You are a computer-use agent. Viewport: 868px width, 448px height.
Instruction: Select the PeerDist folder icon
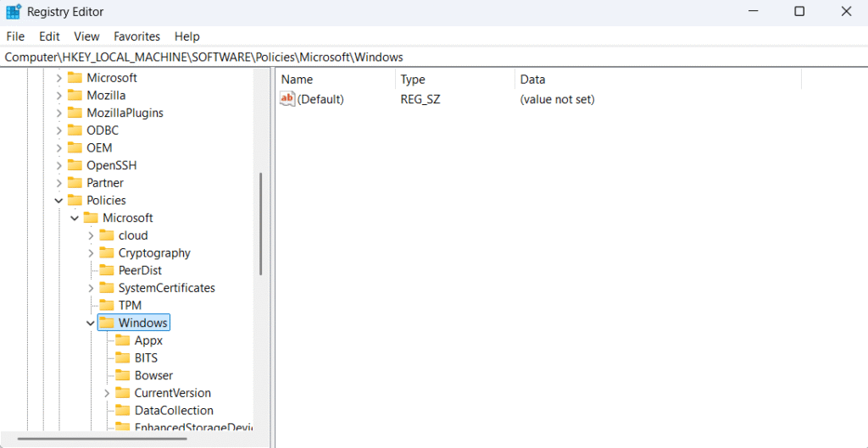coord(106,270)
